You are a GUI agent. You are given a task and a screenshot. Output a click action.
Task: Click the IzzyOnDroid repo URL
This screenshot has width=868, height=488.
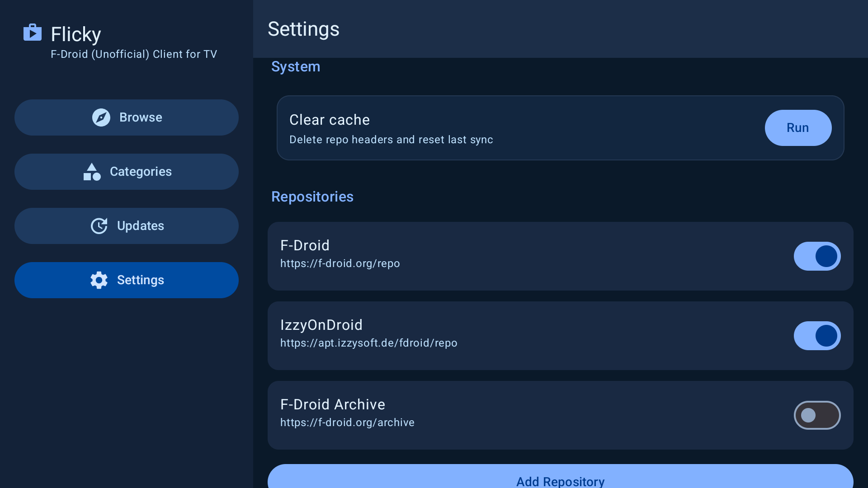click(x=368, y=343)
